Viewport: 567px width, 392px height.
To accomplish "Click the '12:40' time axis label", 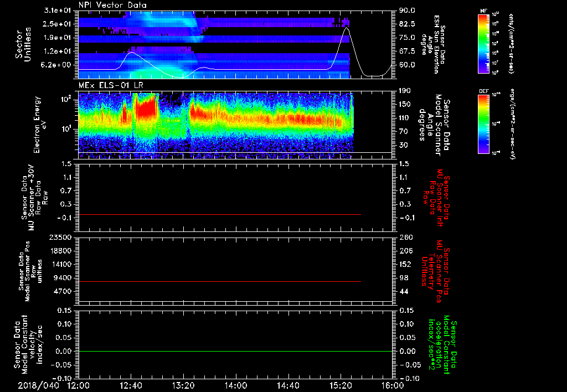I will (x=131, y=385).
